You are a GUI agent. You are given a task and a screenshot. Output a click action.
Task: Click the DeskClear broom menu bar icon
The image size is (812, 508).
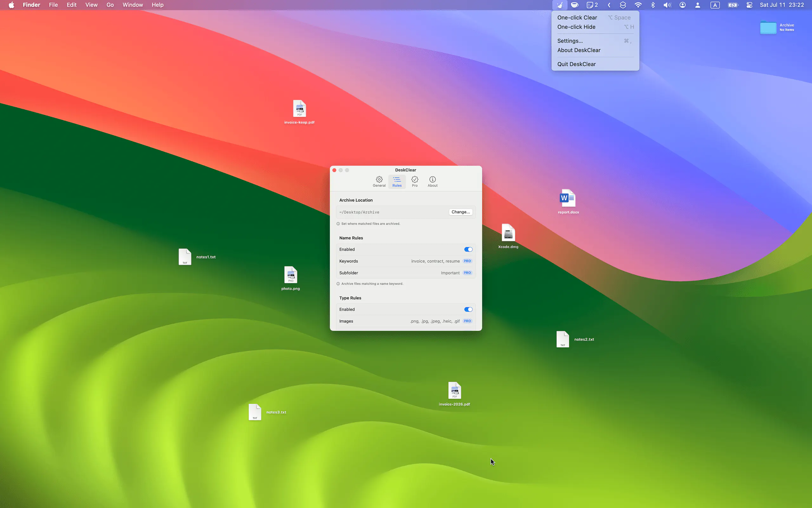(x=560, y=5)
